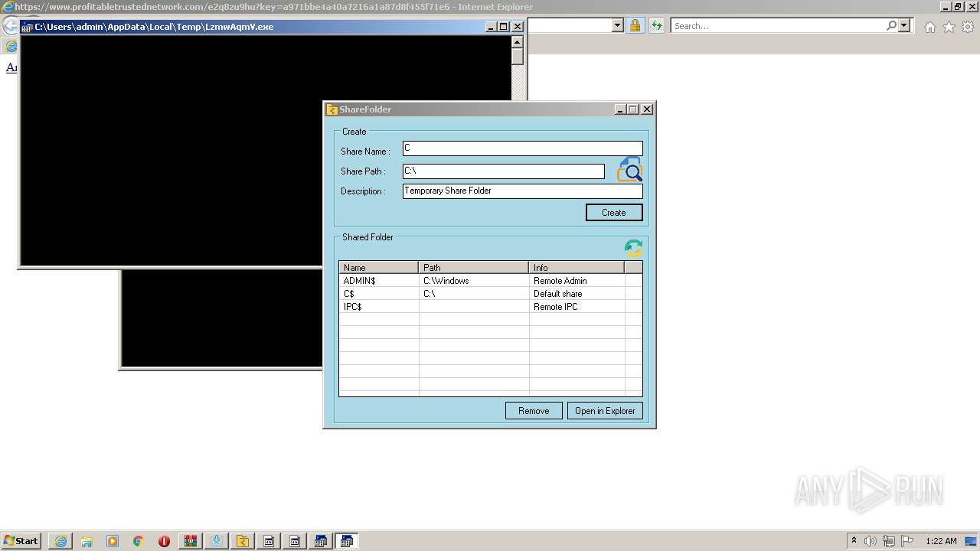The height and width of the screenshot is (551, 980).
Task: Click the Remove button
Action: pyautogui.click(x=534, y=411)
